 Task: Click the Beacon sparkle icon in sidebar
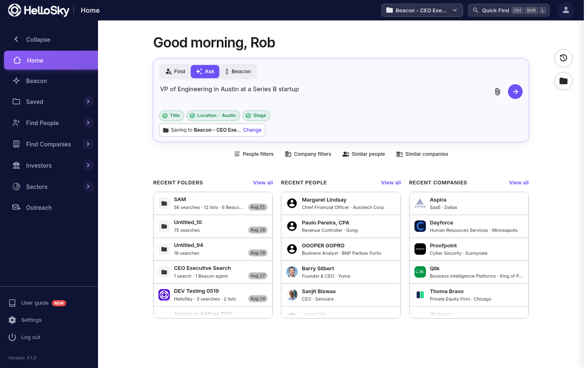pyautogui.click(x=16, y=81)
